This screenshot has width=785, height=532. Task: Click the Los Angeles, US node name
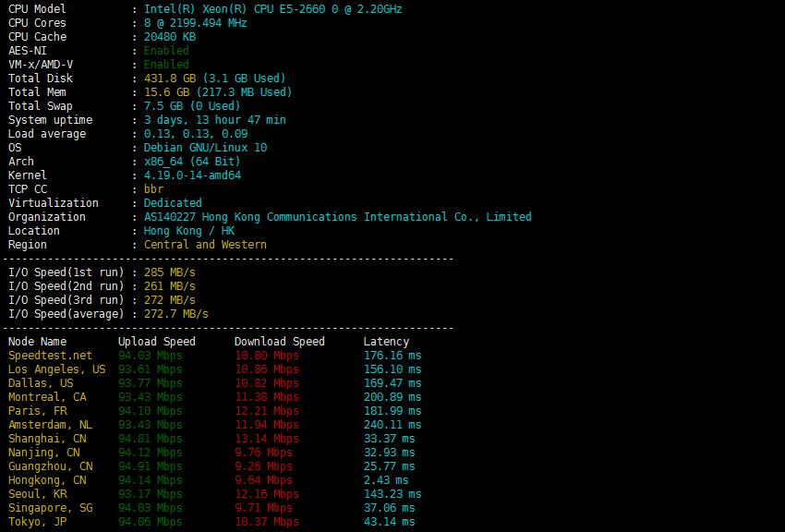click(57, 369)
